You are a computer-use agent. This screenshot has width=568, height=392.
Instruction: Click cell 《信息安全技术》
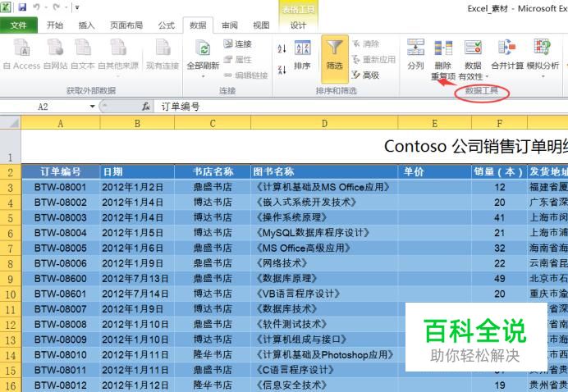click(324, 385)
